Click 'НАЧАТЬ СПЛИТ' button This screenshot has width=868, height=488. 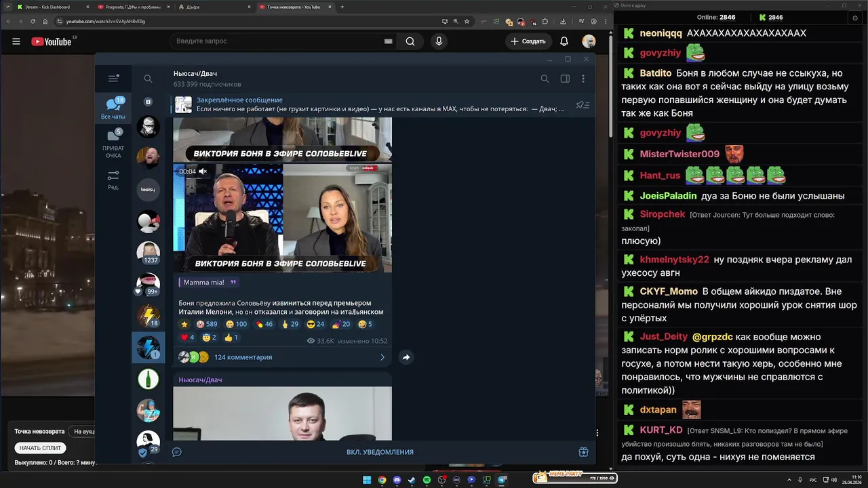pyautogui.click(x=40, y=448)
